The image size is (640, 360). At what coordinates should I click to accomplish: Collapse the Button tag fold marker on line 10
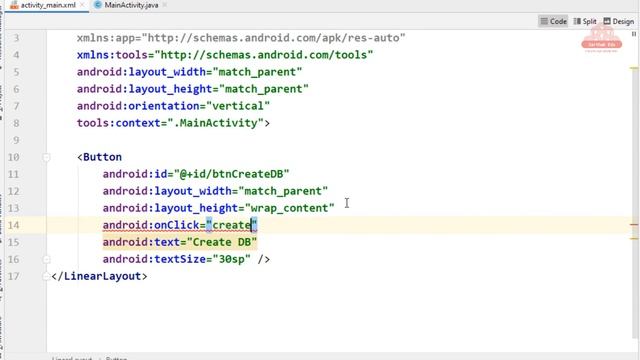(x=46, y=157)
